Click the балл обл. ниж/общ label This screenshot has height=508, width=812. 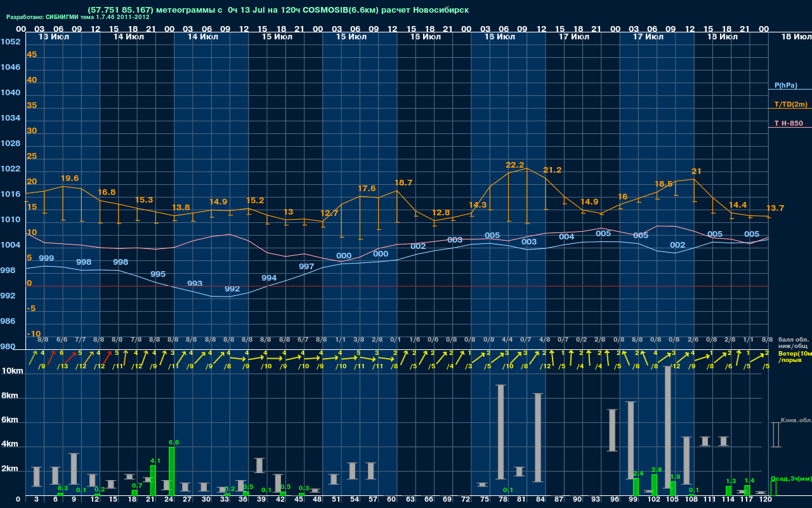coord(792,343)
